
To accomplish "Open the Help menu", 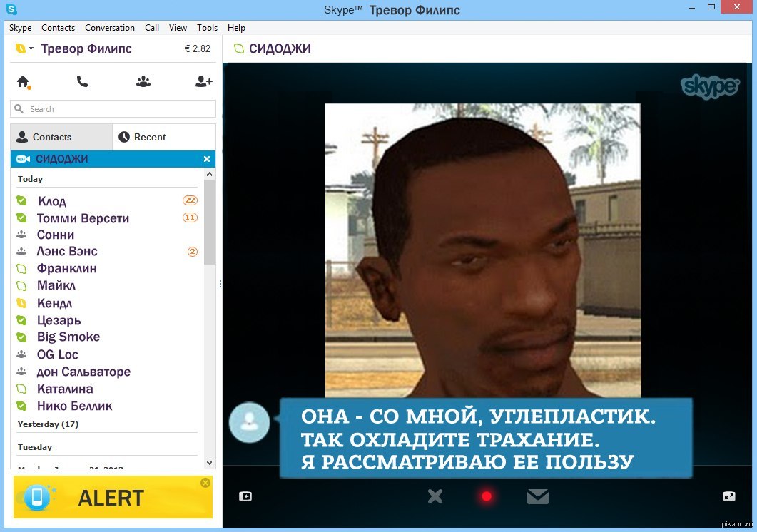I will pyautogui.click(x=236, y=28).
